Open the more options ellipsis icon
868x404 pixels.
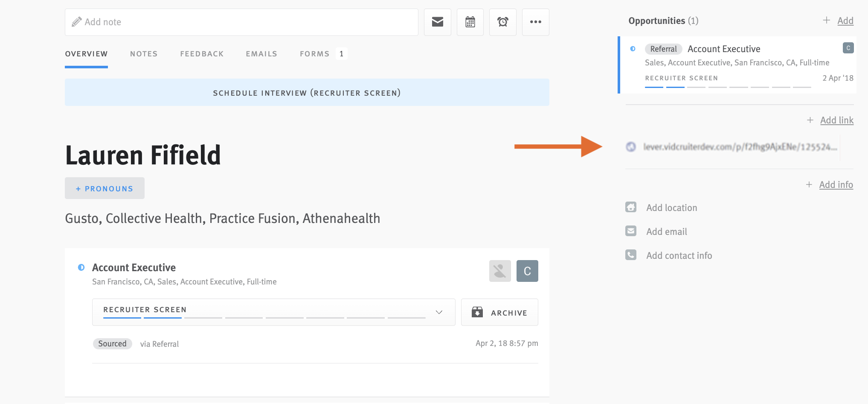[x=535, y=22]
